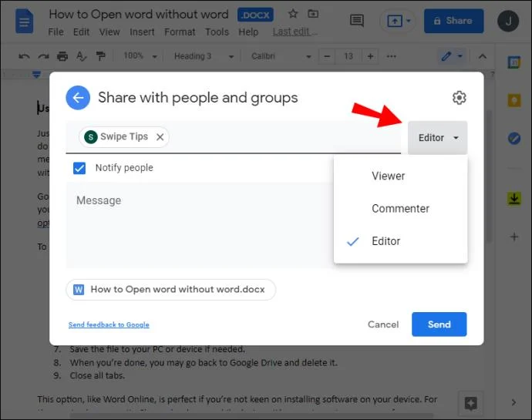This screenshot has width=532, height=420.
Task: Select Viewer role option
Action: point(401,176)
